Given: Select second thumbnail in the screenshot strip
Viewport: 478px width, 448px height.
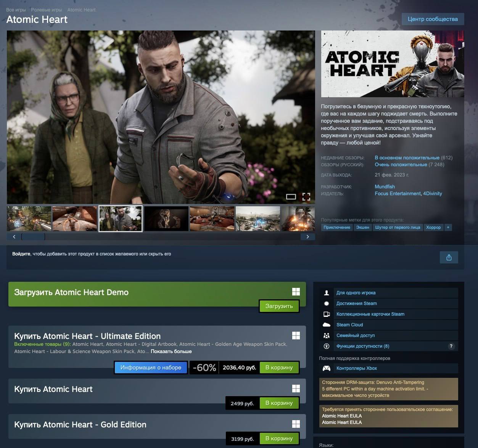Looking at the screenshot, I should click(x=75, y=218).
